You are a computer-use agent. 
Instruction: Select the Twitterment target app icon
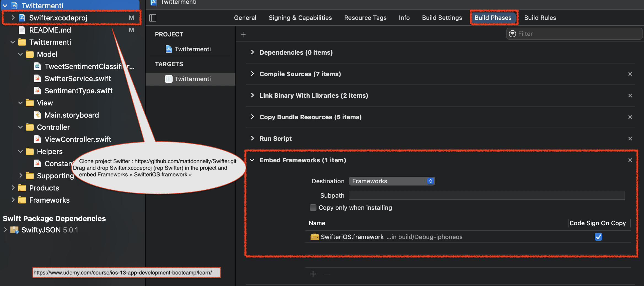(x=169, y=79)
